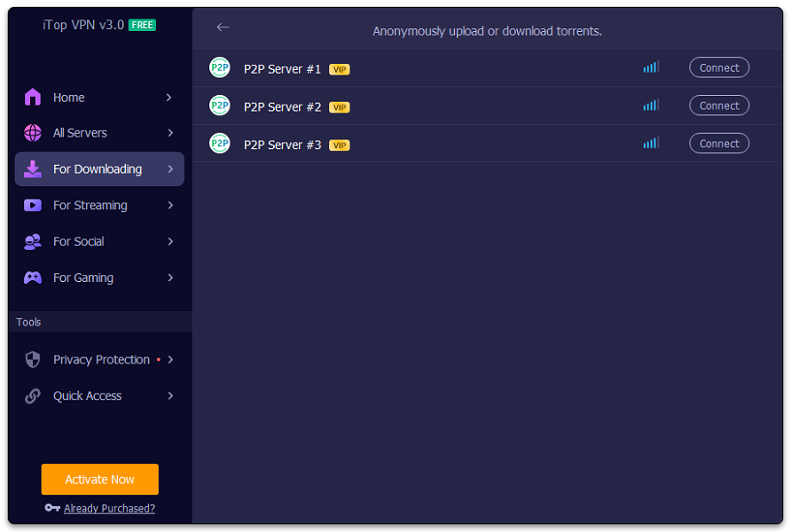
Task: Click the Quick Access link icon
Action: coord(33,396)
